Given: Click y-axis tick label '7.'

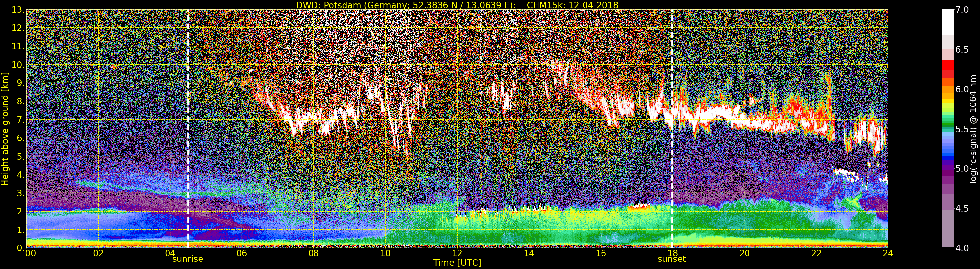Looking at the screenshot, I should click(x=20, y=120).
